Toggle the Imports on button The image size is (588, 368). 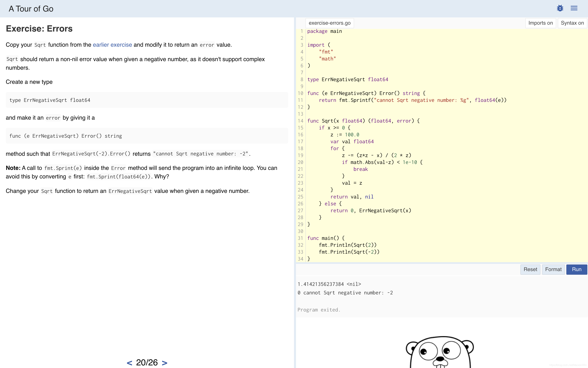[540, 23]
